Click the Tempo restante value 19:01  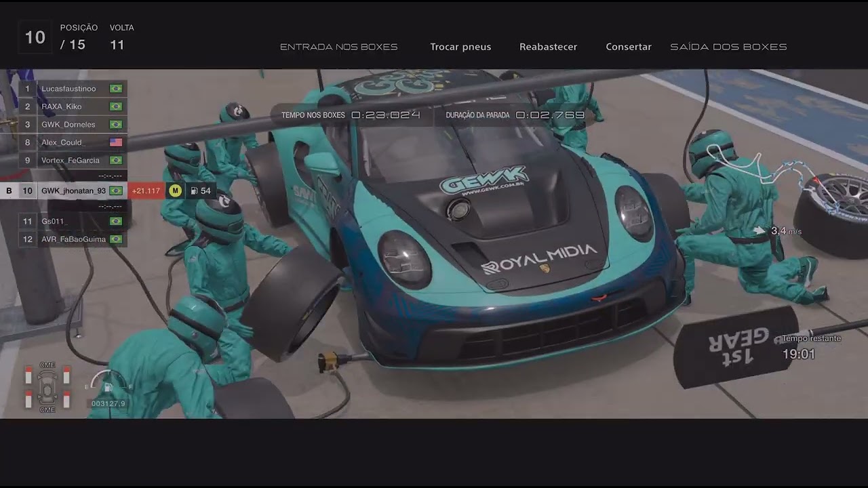click(799, 354)
